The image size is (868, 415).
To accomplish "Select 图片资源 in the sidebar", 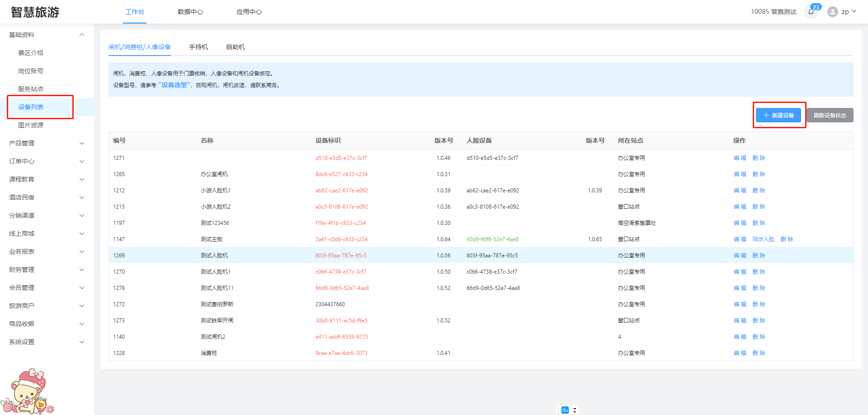I will 31,125.
